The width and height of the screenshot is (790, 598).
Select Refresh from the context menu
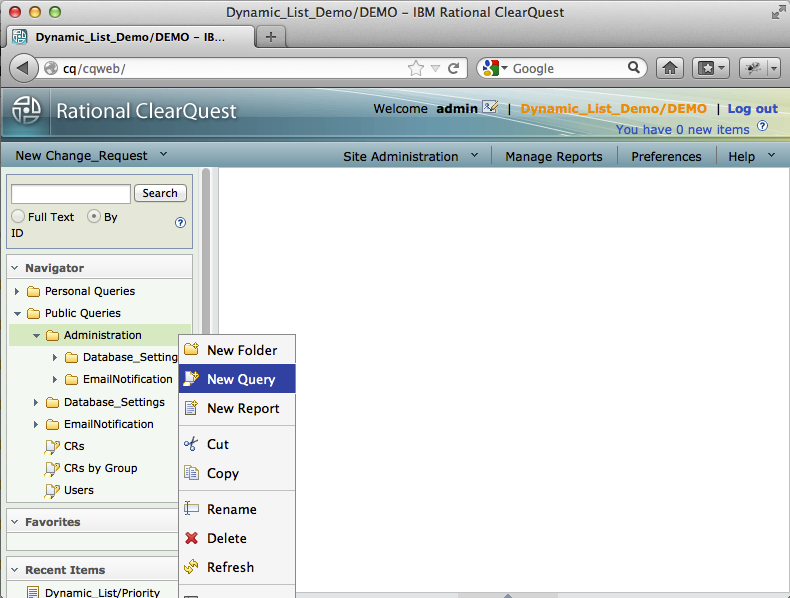(237, 567)
